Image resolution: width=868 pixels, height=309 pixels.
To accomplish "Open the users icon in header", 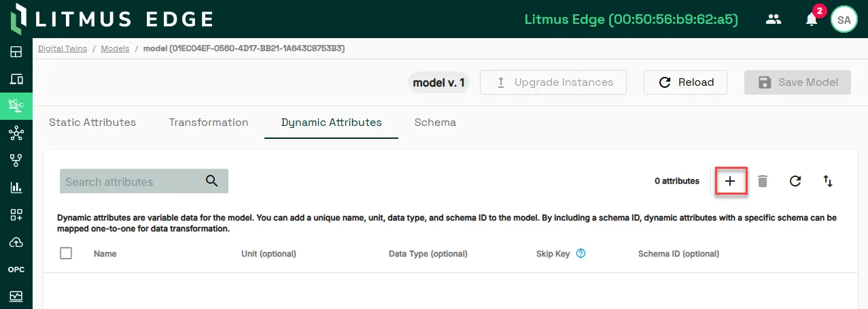I will (x=774, y=19).
